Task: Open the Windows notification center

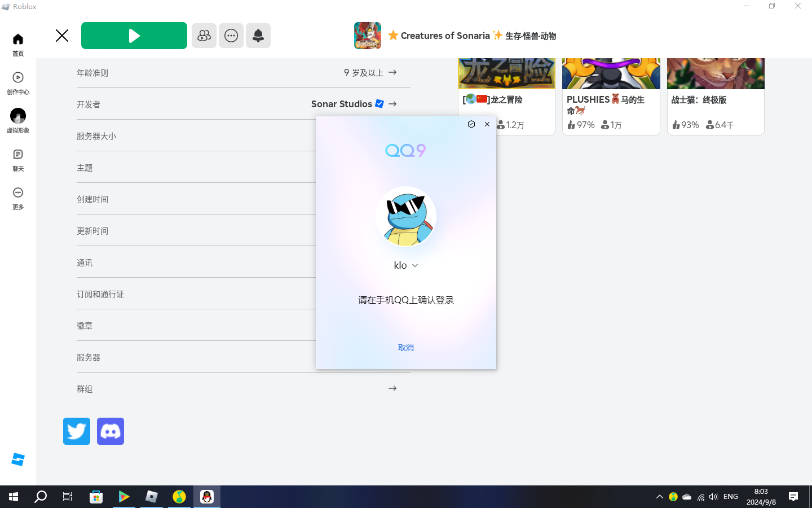Action: 793,497
